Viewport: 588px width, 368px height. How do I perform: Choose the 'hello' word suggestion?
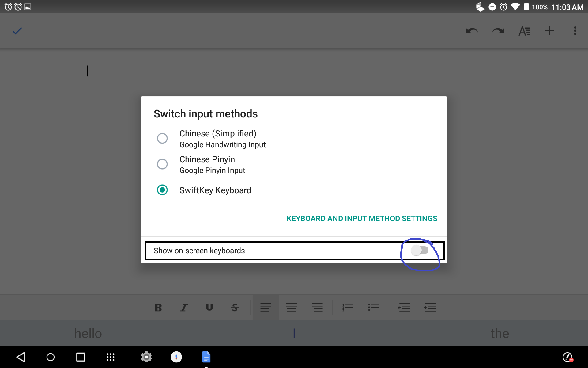[88, 333]
